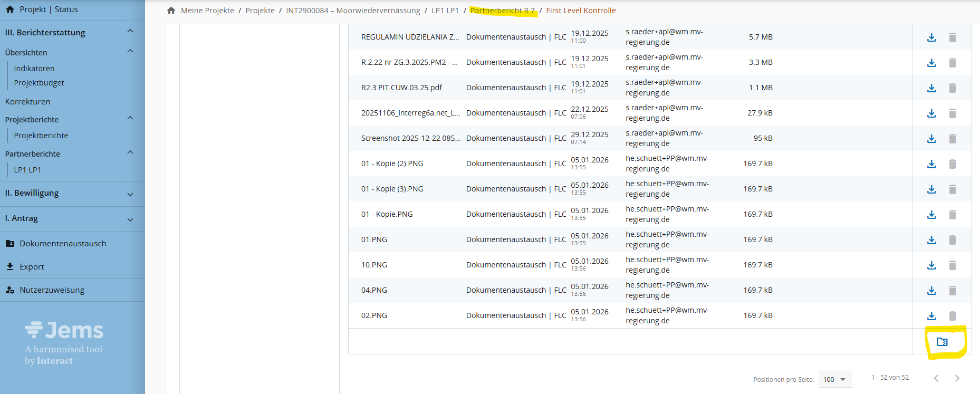Collapse the Partnerberichte sidebar group

click(x=130, y=153)
